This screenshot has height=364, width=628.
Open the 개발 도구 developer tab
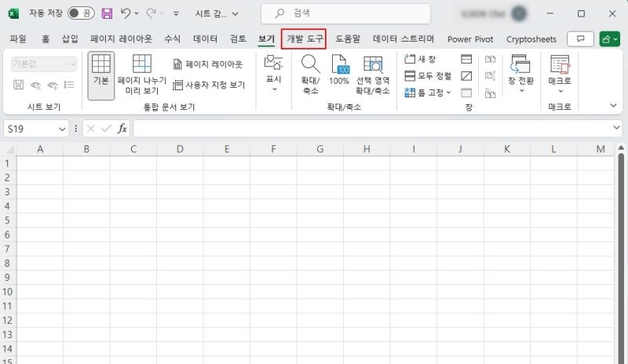[x=304, y=39]
